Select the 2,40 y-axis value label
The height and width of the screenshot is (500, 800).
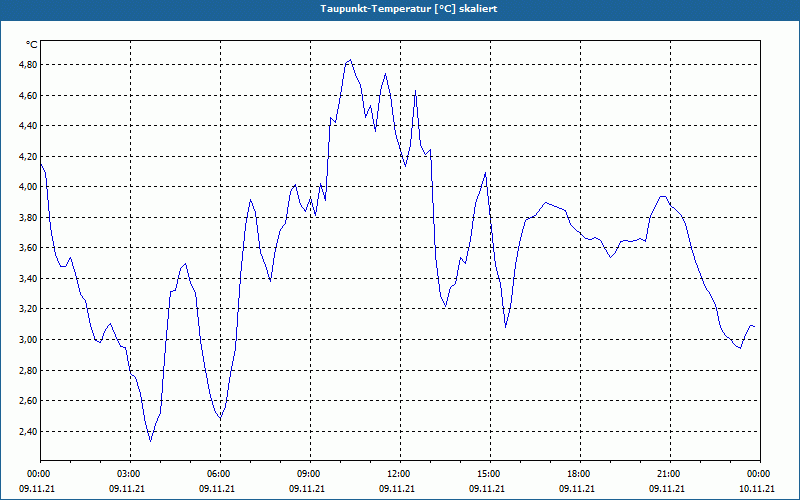click(29, 432)
